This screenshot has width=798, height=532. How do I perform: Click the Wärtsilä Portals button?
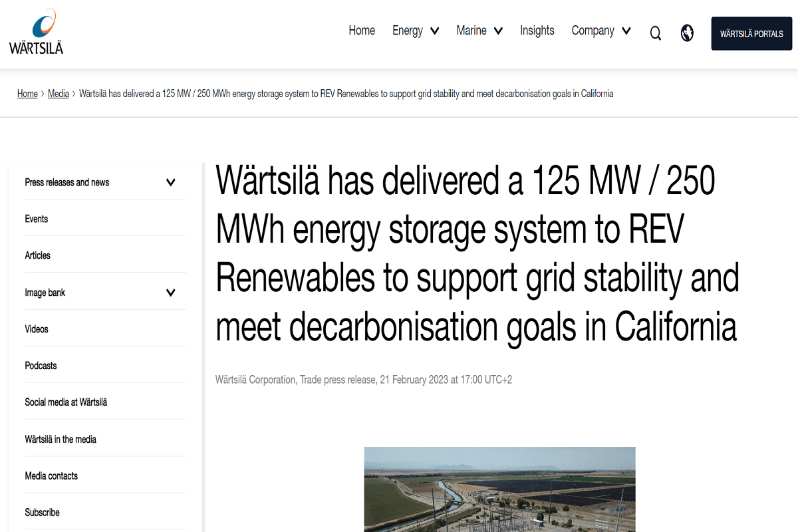(x=751, y=33)
